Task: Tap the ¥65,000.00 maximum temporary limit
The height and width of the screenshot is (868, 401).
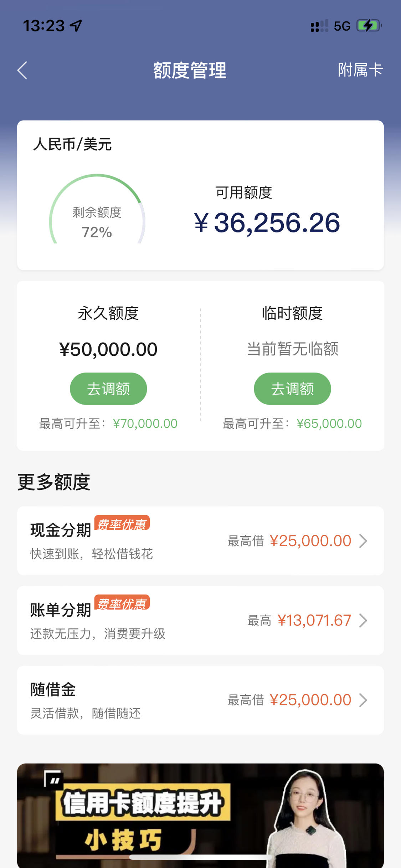Action: 329,423
